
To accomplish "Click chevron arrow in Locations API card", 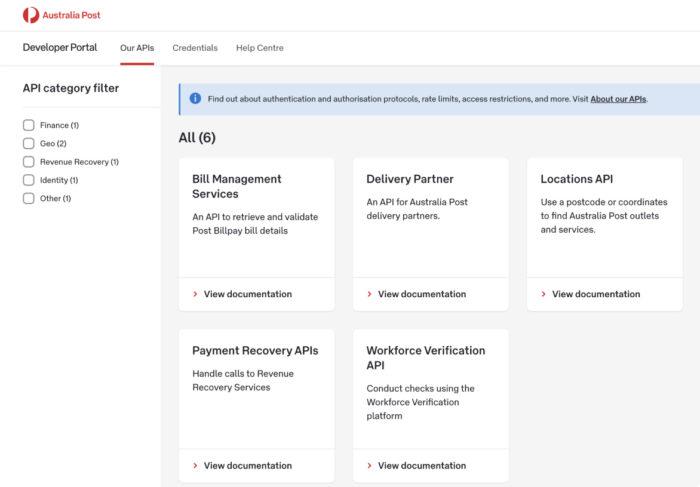I will pos(543,294).
